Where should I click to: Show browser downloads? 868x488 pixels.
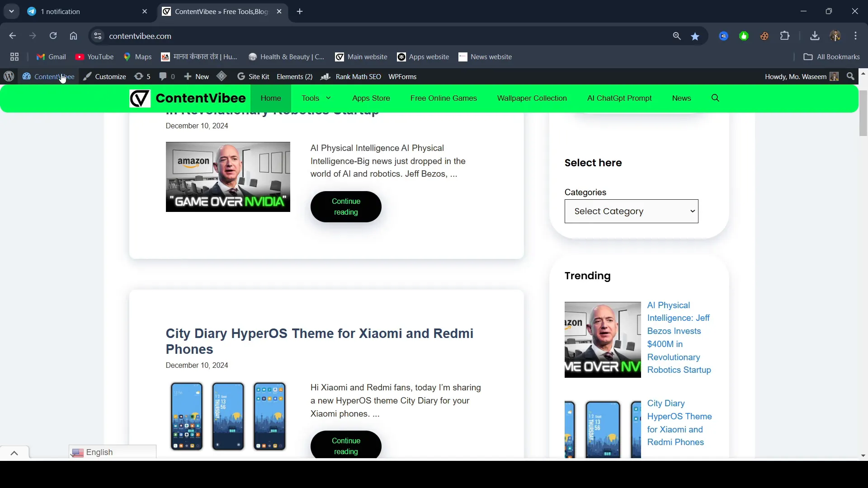[815, 36]
